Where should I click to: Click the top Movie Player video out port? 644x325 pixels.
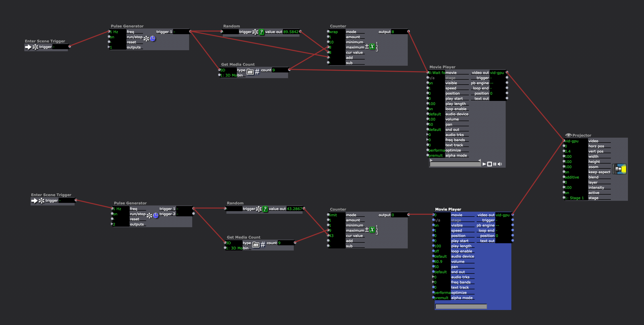(507, 72)
